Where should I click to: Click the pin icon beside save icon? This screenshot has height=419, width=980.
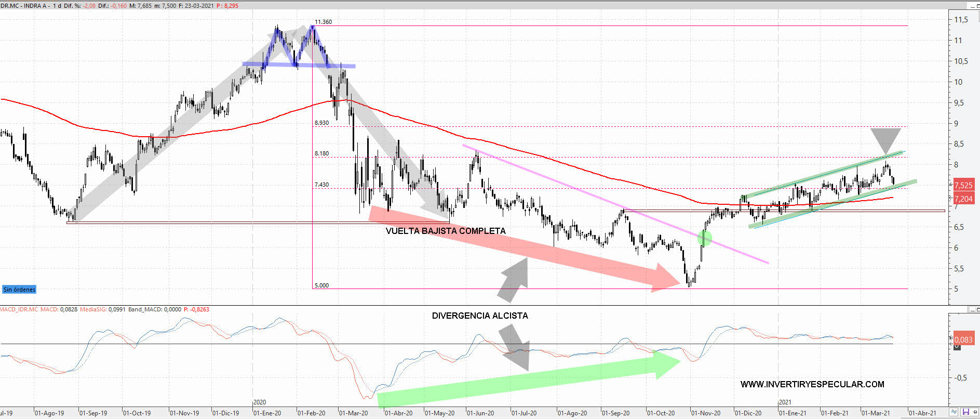pyautogui.click(x=975, y=412)
